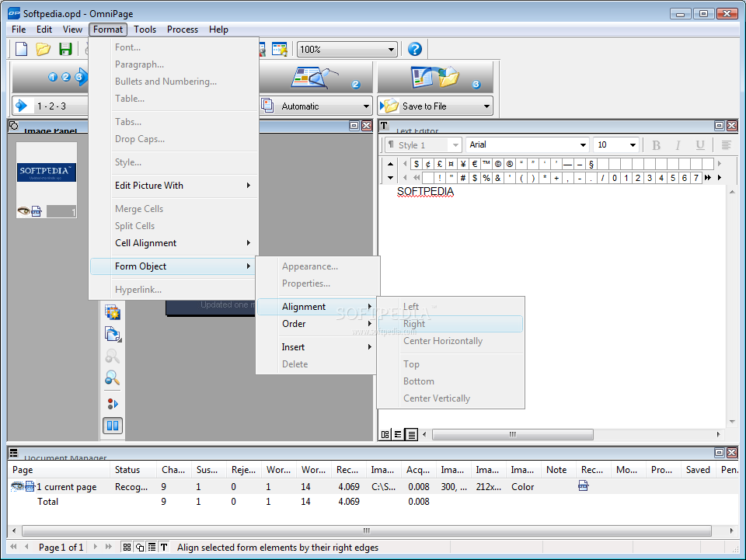Click the paragraph alignment icon in Text Editor
Viewport: 746px width, 560px height.
[x=726, y=145]
